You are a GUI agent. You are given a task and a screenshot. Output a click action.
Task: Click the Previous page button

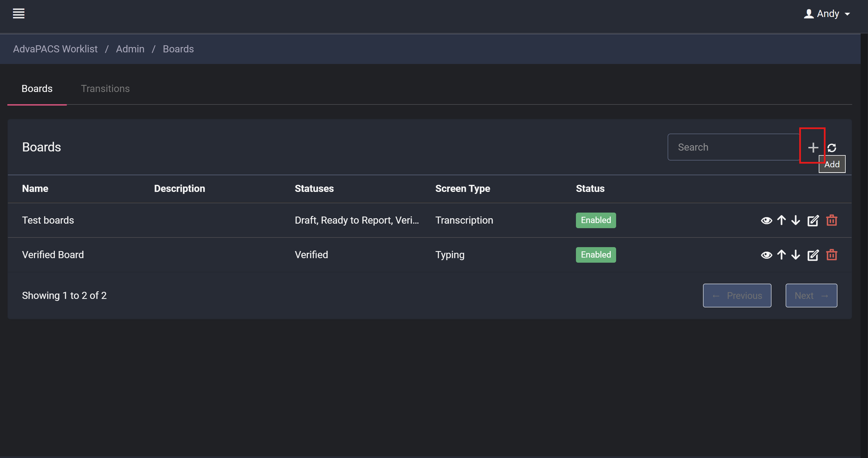click(x=737, y=296)
